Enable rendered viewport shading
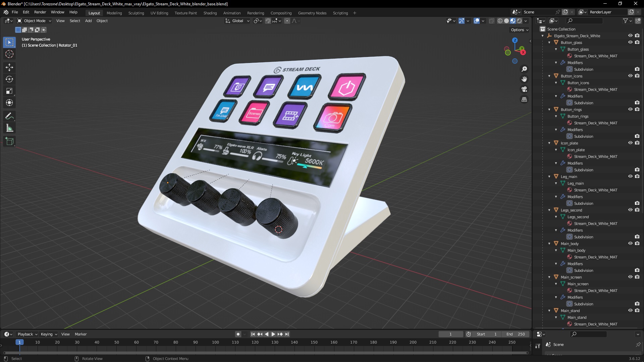 (x=519, y=21)
